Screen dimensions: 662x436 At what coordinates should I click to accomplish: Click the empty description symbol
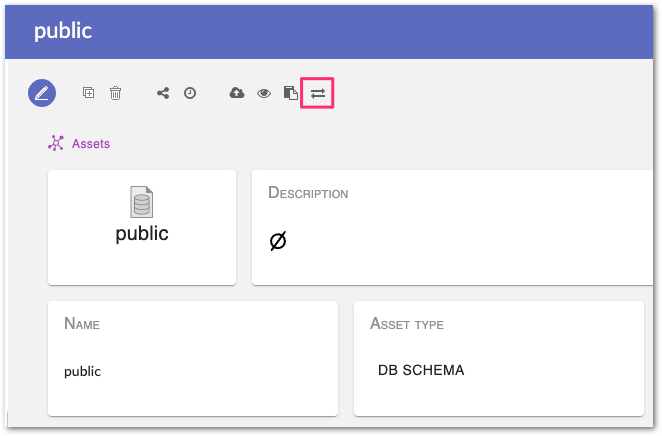[x=278, y=241]
